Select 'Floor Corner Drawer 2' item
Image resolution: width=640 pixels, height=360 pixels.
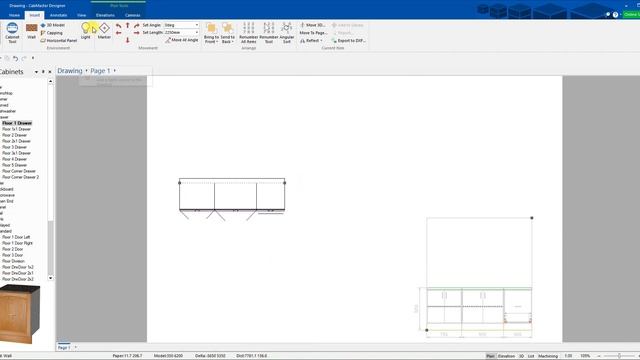(20, 177)
